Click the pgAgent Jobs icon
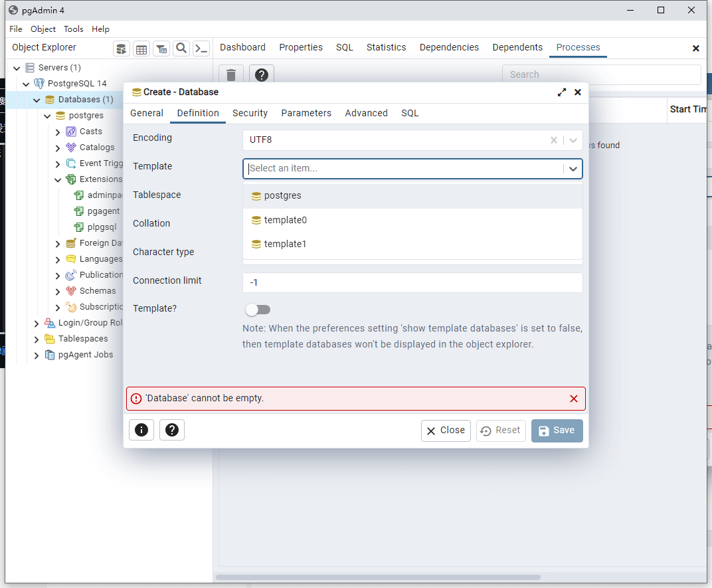This screenshot has width=712, height=588. [50, 355]
